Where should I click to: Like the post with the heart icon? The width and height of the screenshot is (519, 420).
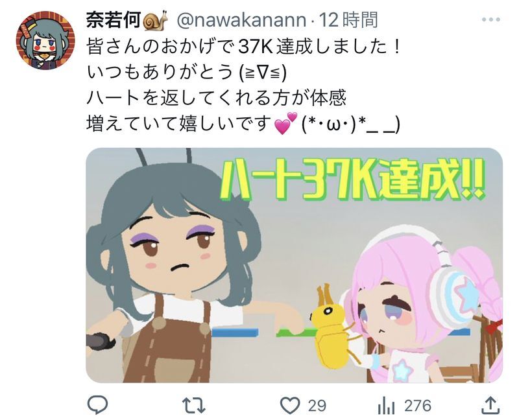coord(290,406)
